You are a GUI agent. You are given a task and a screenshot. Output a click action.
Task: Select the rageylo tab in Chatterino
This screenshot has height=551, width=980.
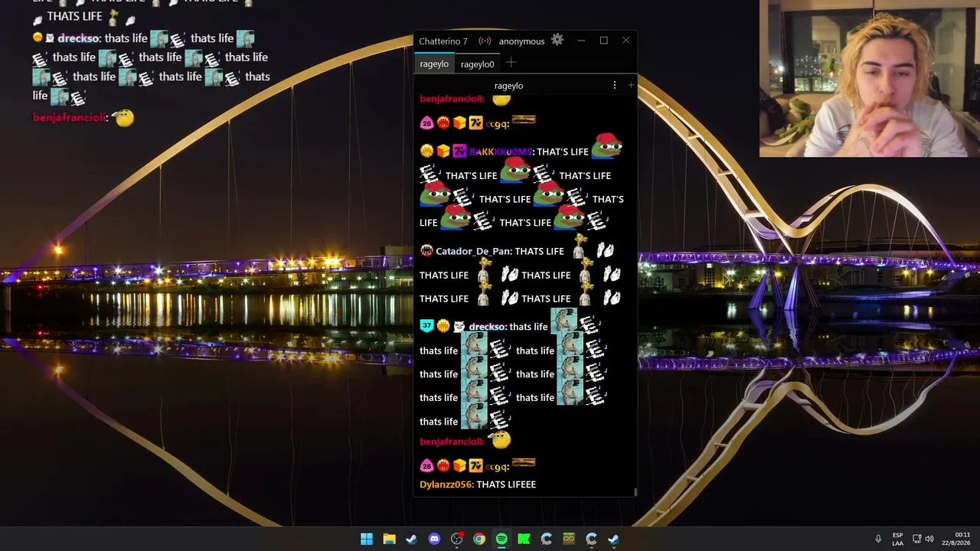point(434,64)
